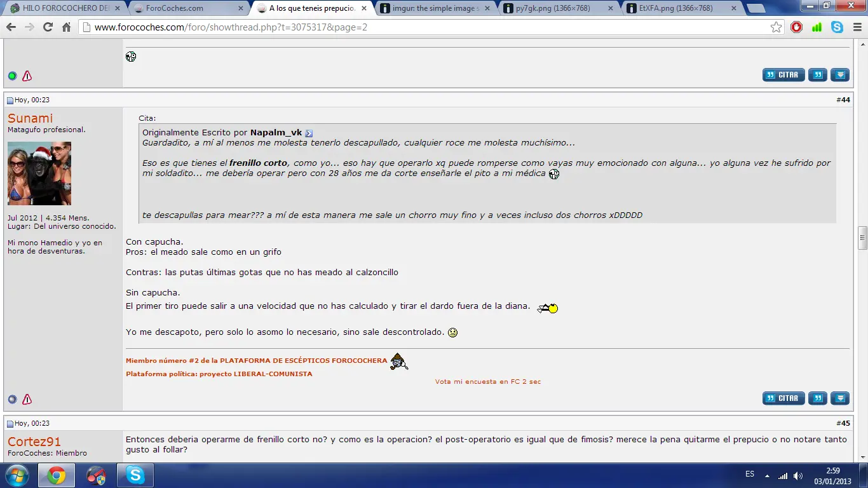Image resolution: width=868 pixels, height=488 pixels.
Task: Click the post icon beside Hoy, 00:23 of #45
Action: pos(10,424)
